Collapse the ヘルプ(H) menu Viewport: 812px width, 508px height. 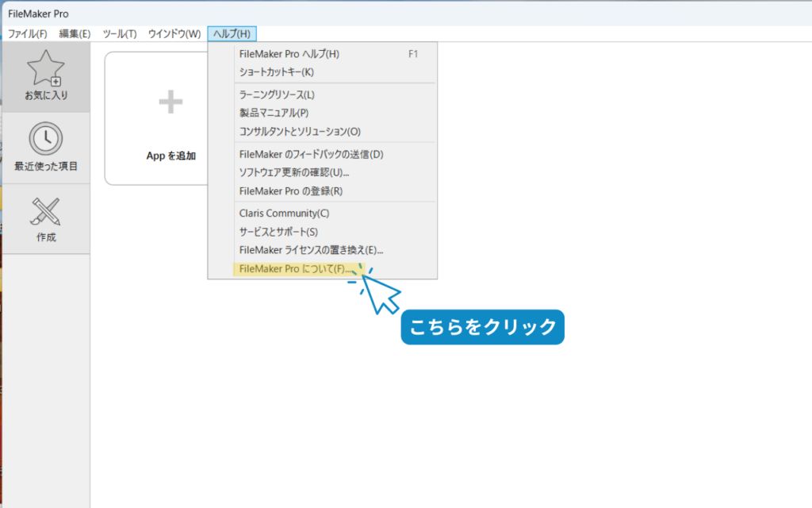(232, 34)
